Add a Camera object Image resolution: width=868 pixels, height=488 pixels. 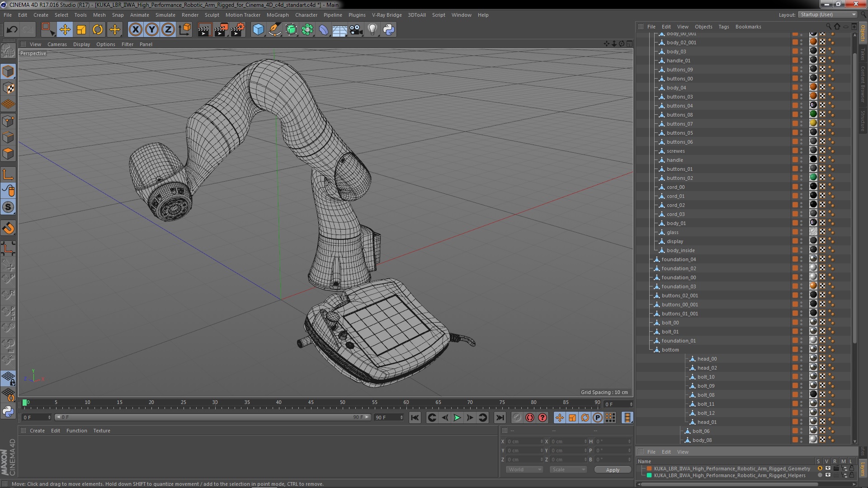click(x=356, y=30)
